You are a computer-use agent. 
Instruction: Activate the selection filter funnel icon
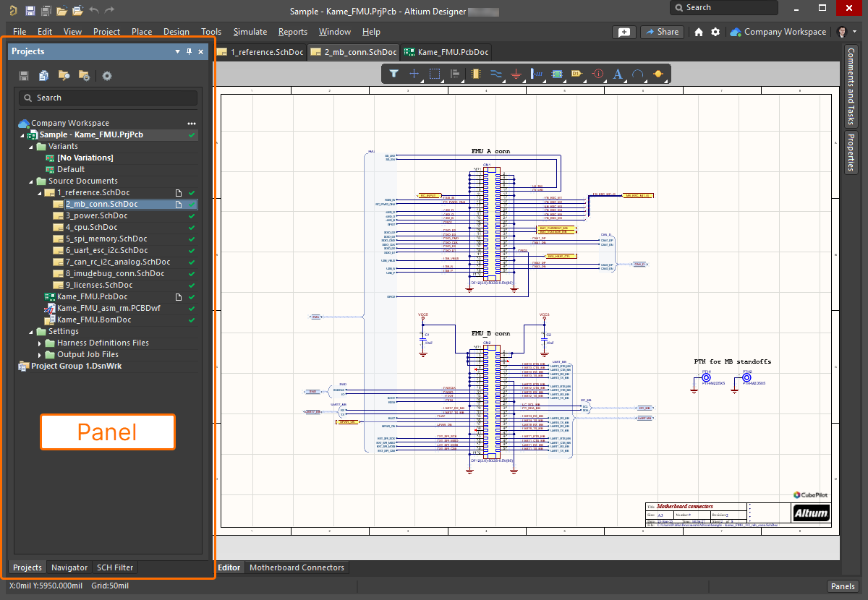393,74
